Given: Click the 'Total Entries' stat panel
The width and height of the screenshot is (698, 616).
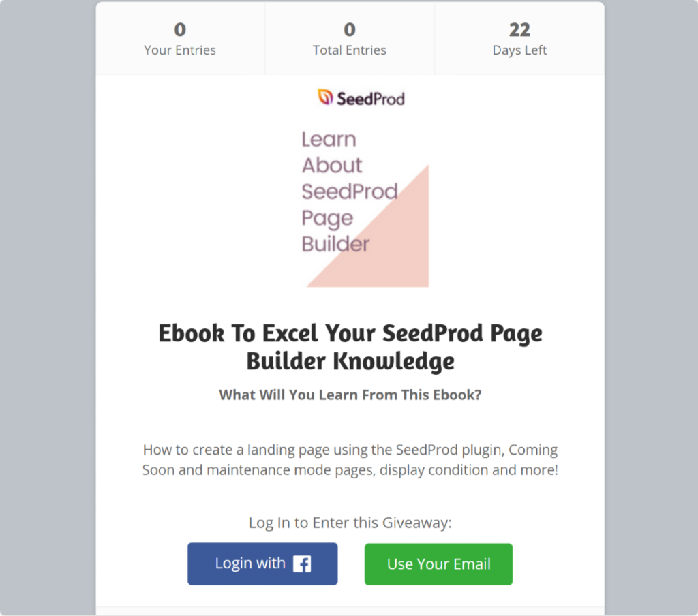Looking at the screenshot, I should click(x=349, y=38).
